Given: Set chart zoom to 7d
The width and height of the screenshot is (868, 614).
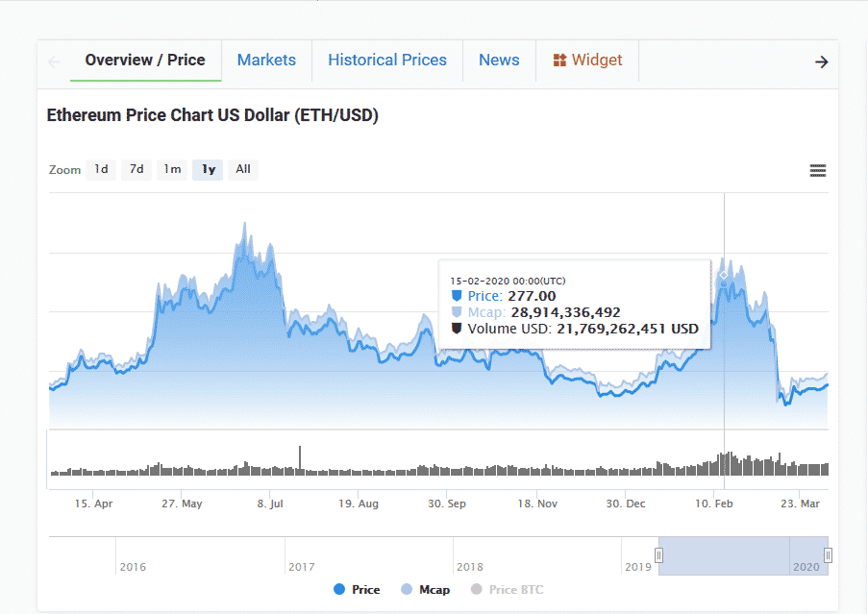Looking at the screenshot, I should pyautogui.click(x=136, y=169).
